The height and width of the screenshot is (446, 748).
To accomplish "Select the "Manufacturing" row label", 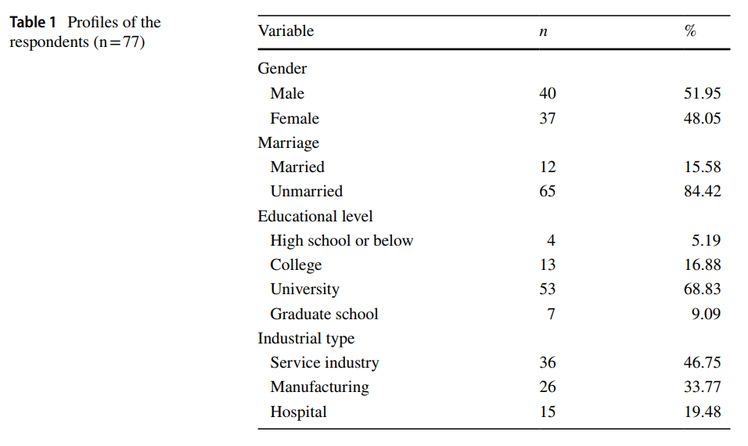I will [319, 387].
